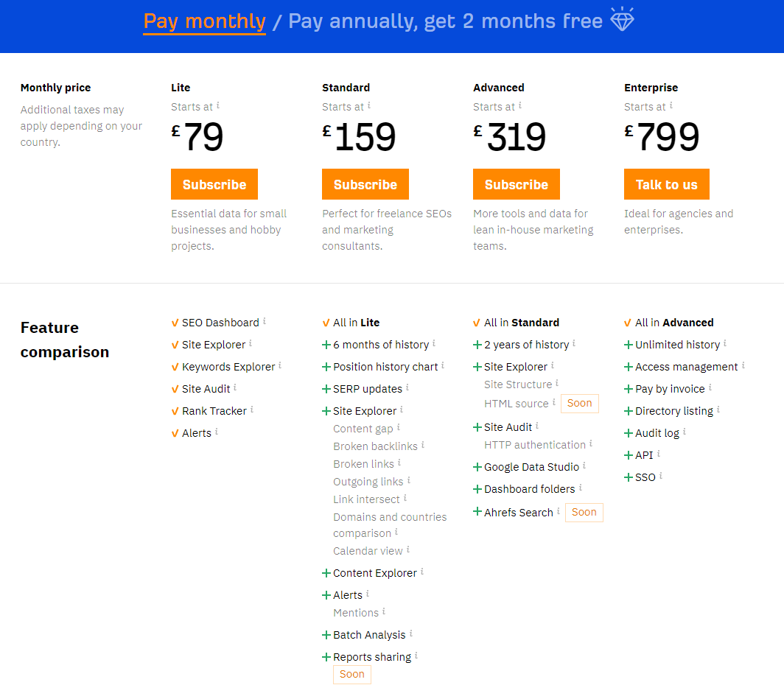
Task: Click the info icon next to Google Data Studio
Action: pos(583,464)
